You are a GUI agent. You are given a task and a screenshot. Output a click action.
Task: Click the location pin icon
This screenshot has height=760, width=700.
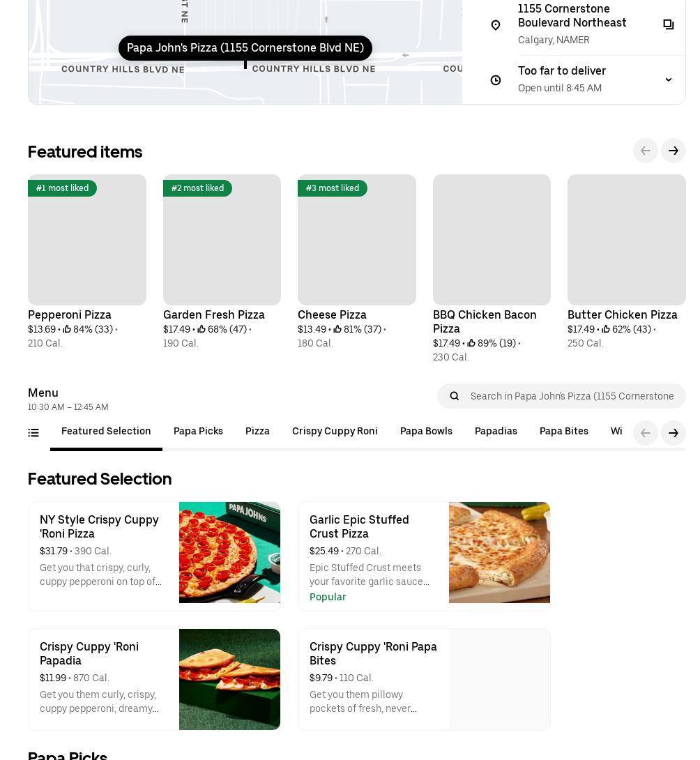[x=496, y=25]
